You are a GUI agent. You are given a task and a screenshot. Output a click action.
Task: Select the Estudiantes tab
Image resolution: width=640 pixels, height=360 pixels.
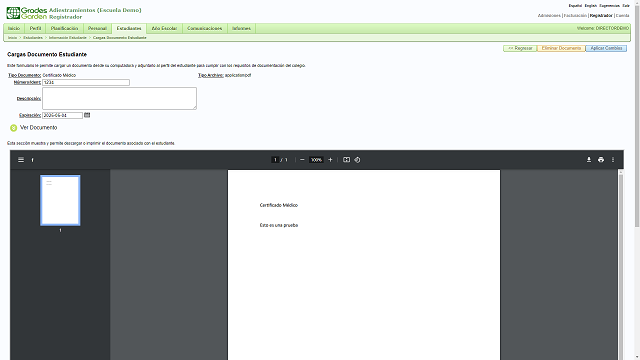[x=129, y=28]
